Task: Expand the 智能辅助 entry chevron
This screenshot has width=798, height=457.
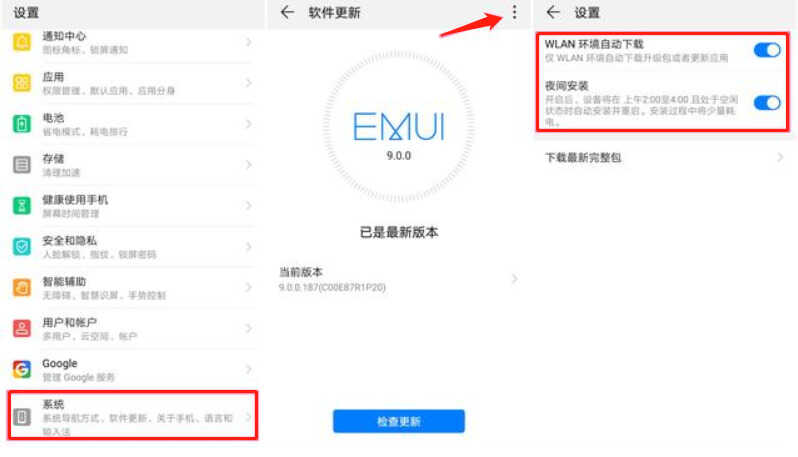Action: [248, 288]
